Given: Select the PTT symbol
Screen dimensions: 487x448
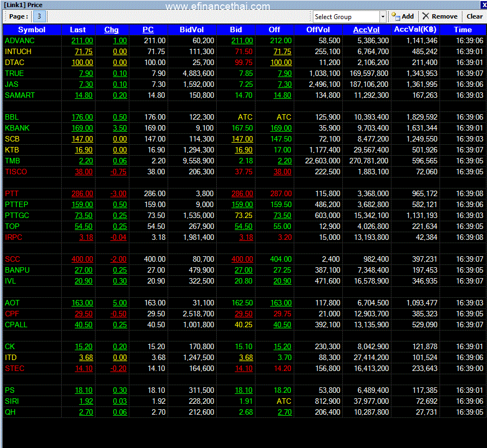Looking at the screenshot, I should click(12, 194).
